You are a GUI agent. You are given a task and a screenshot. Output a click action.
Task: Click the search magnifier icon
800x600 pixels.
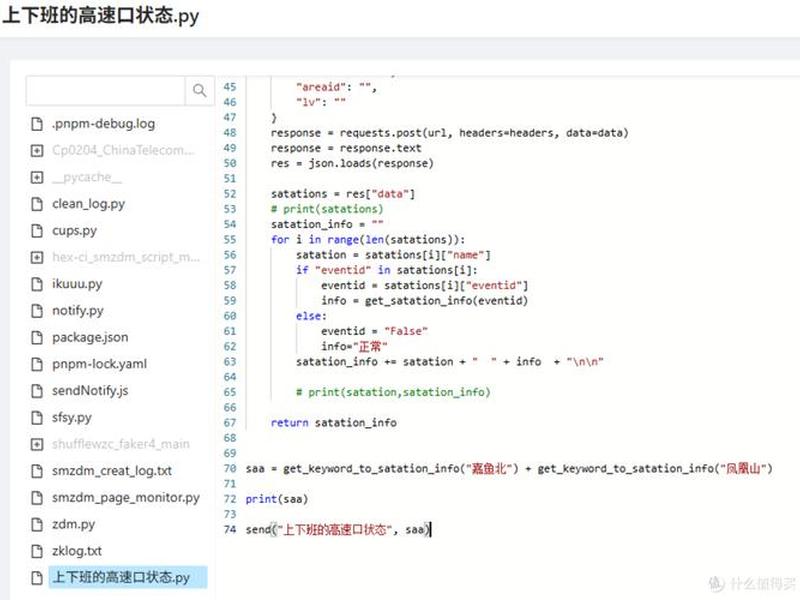[199, 90]
